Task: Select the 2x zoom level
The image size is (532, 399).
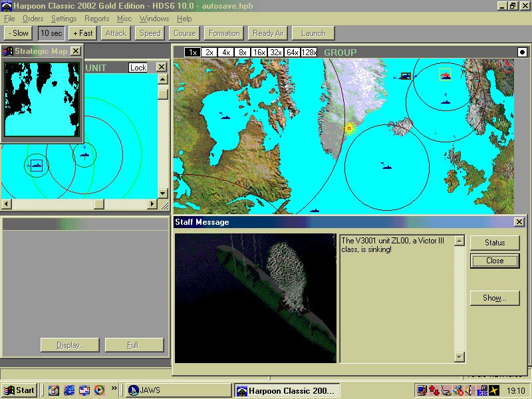Action: coord(209,53)
